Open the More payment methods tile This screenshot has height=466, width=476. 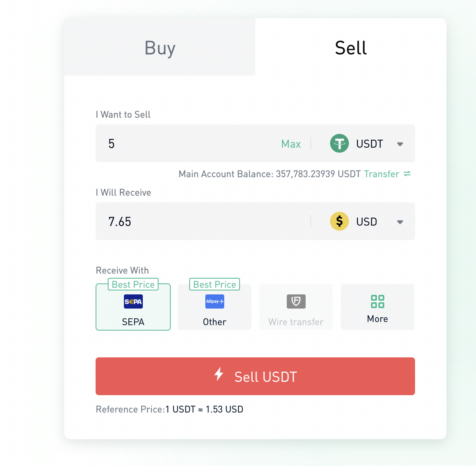pyautogui.click(x=377, y=307)
